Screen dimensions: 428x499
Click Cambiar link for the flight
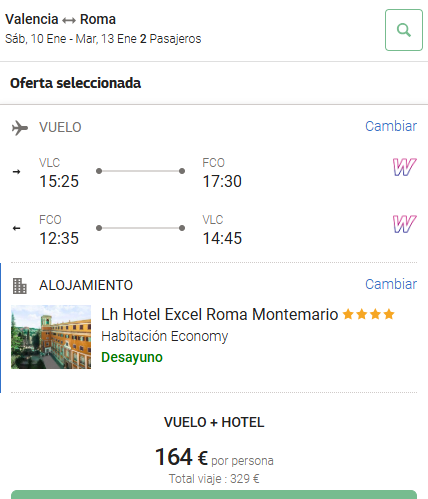click(391, 126)
